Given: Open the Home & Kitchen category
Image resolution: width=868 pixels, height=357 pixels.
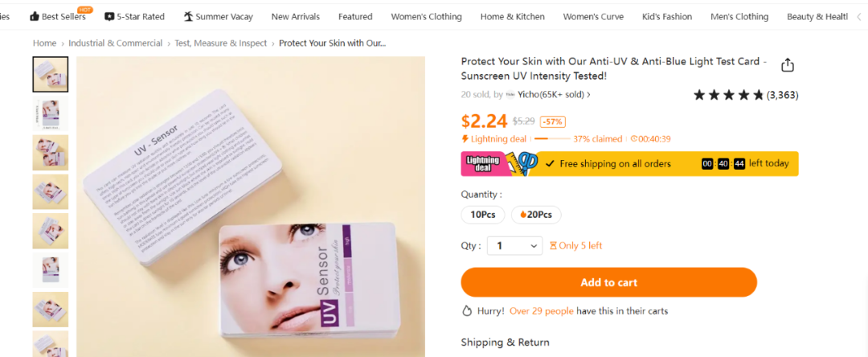Looking at the screenshot, I should pos(512,16).
